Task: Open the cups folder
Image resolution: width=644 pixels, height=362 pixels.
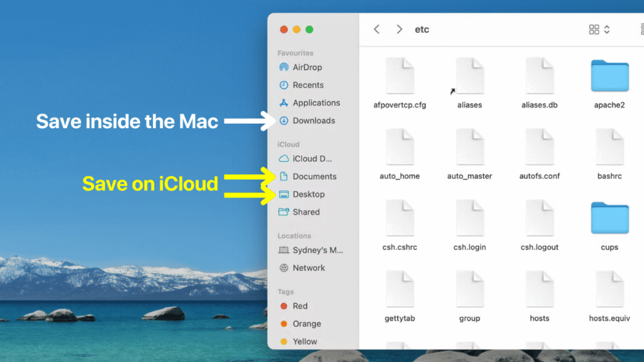Action: point(609,218)
